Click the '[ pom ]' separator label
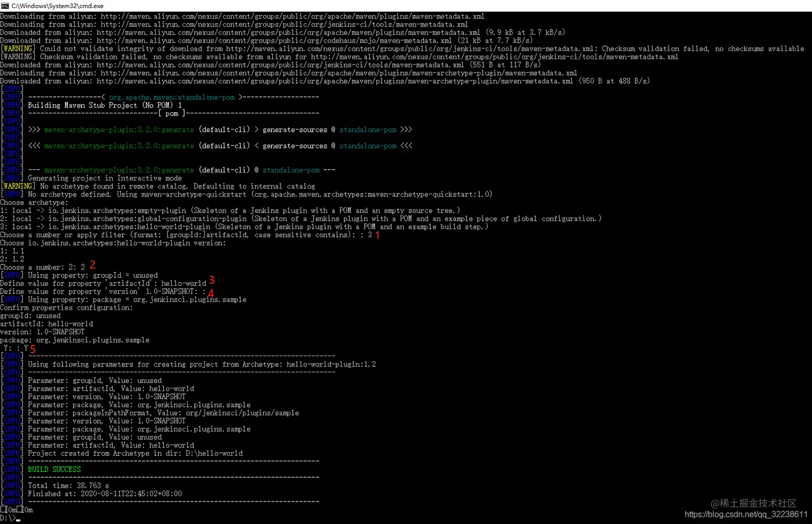Image resolution: width=812 pixels, height=524 pixels. [172, 113]
